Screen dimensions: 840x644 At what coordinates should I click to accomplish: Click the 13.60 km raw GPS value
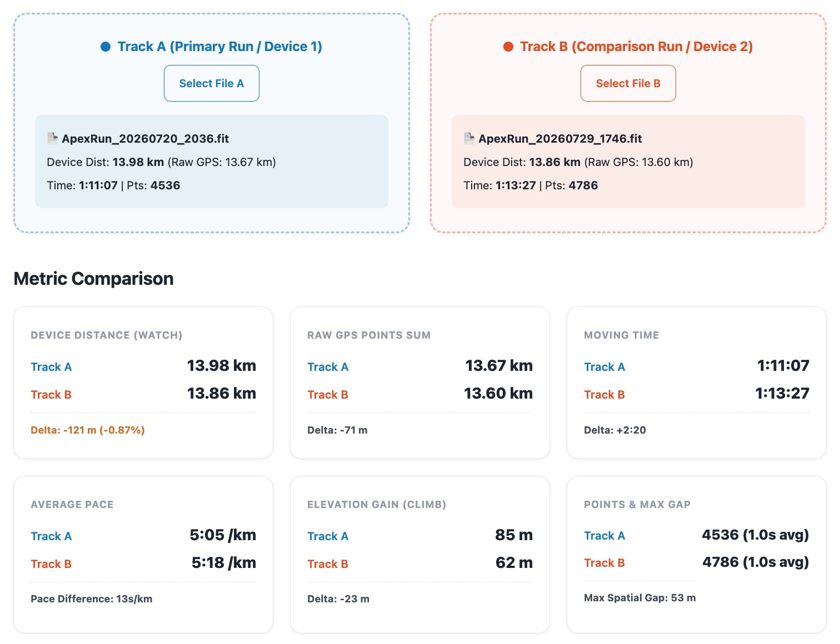point(498,394)
